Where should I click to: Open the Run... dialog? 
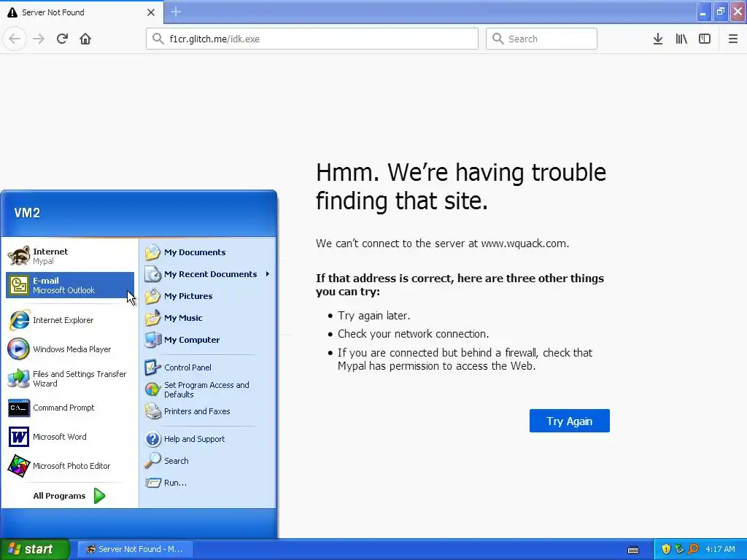(207, 483)
